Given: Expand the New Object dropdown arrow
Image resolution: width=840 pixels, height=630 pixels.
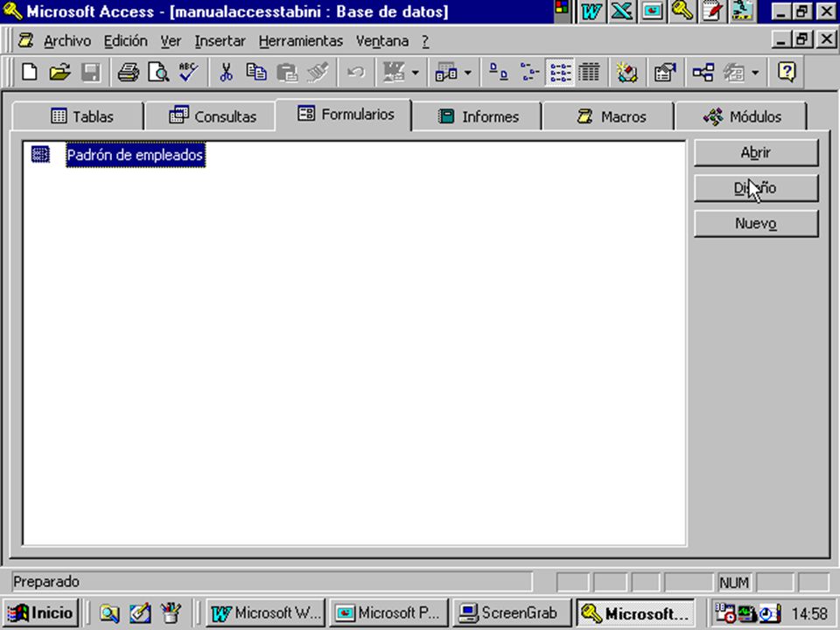Looking at the screenshot, I should tap(755, 72).
